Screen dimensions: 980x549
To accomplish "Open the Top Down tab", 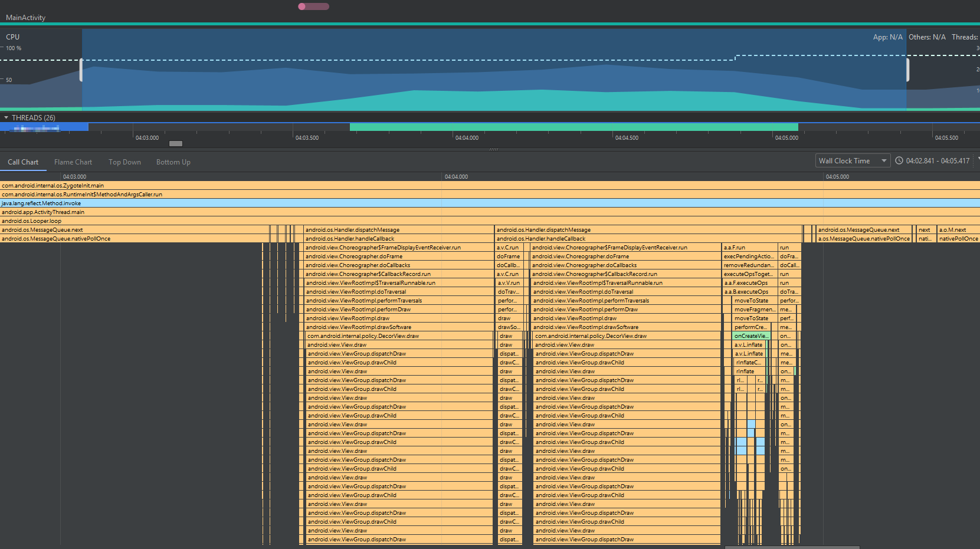I will click(x=124, y=162).
